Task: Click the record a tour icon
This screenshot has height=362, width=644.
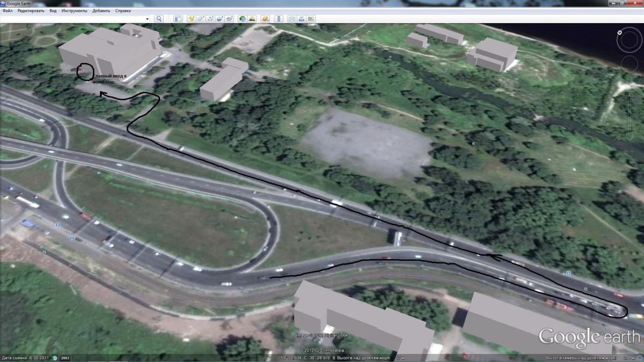Action: click(x=230, y=19)
